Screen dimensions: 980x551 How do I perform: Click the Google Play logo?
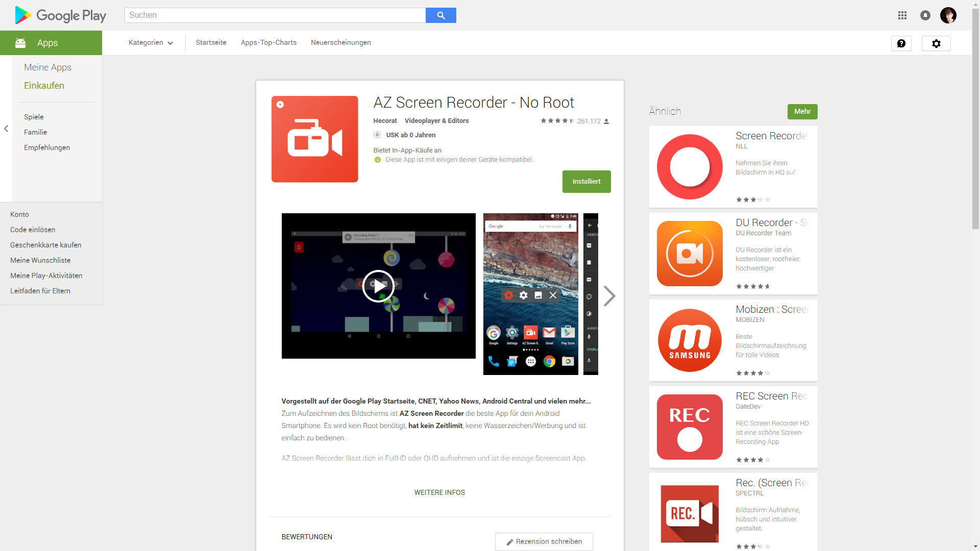(x=60, y=15)
